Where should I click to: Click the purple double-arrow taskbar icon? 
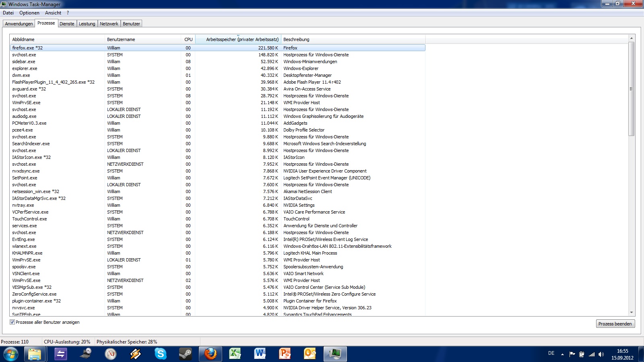click(x=60, y=354)
